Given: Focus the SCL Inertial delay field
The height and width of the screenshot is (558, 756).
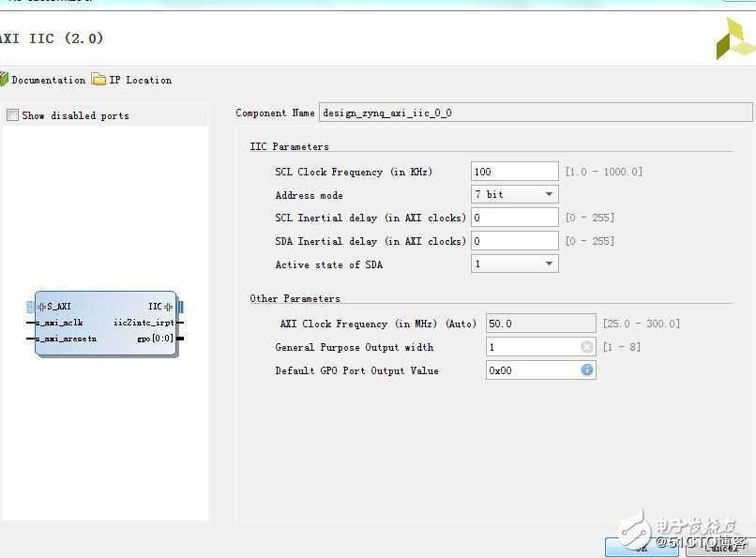Looking at the screenshot, I should [x=514, y=218].
